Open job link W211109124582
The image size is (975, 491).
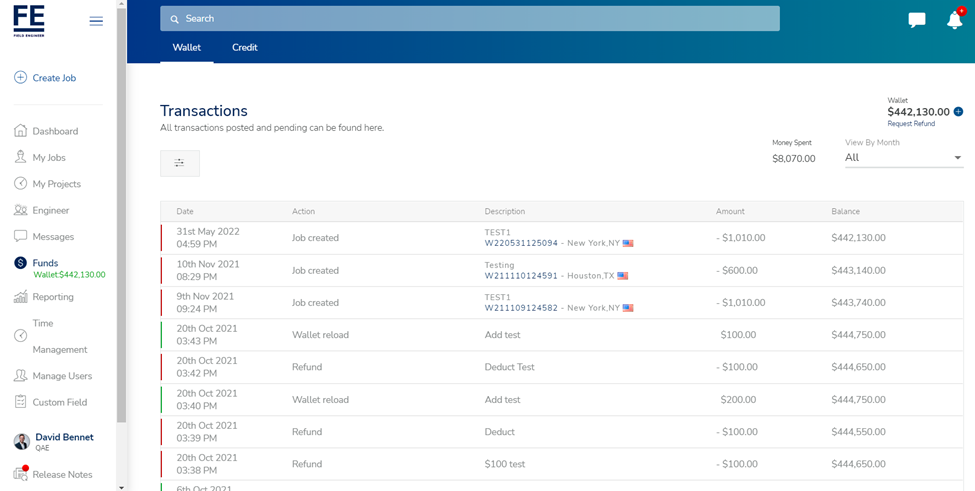tap(521, 308)
